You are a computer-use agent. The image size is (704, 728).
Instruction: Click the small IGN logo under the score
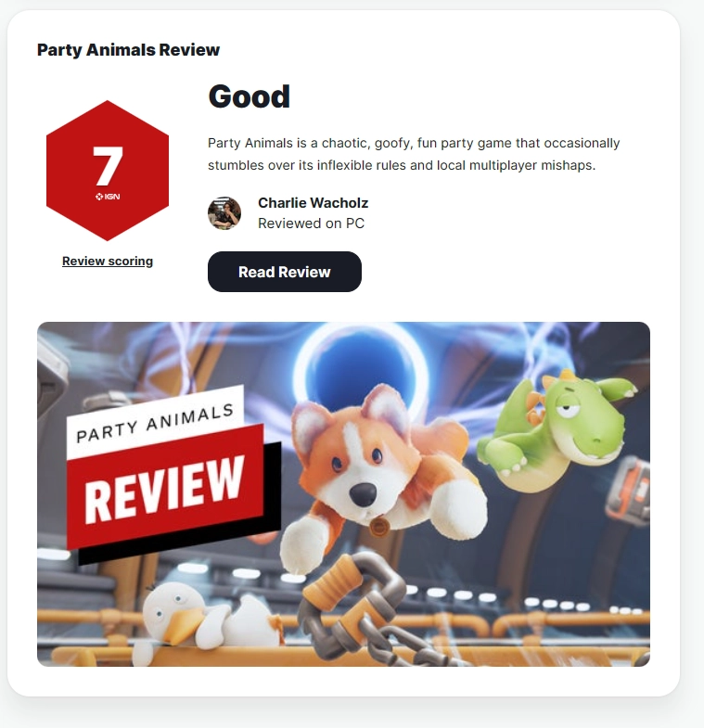[x=108, y=197]
